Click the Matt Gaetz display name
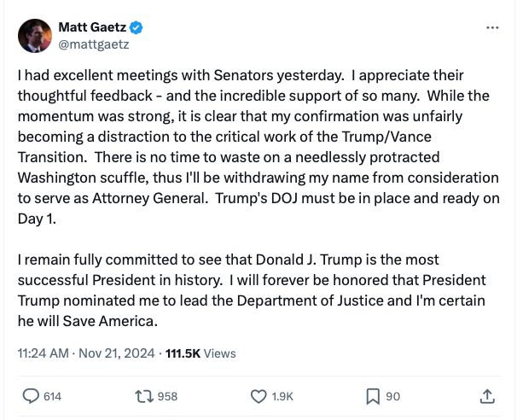Image resolution: width=523 pixels, height=420 pixels. (x=92, y=27)
